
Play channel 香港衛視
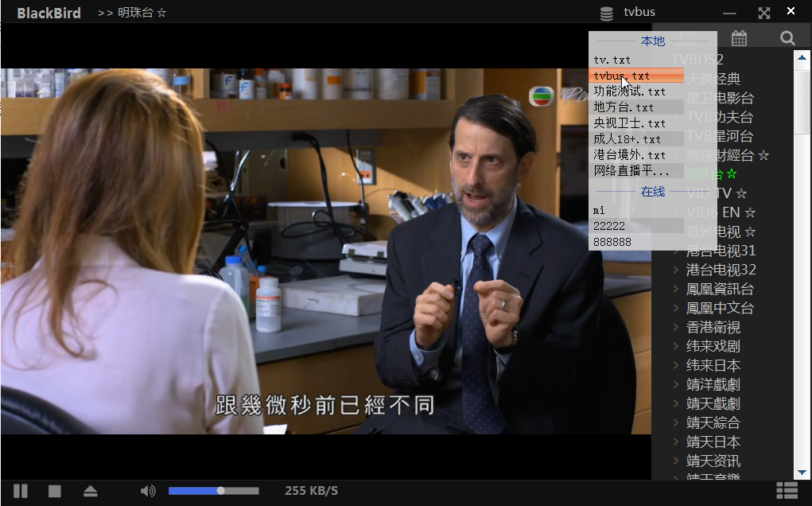click(x=713, y=327)
